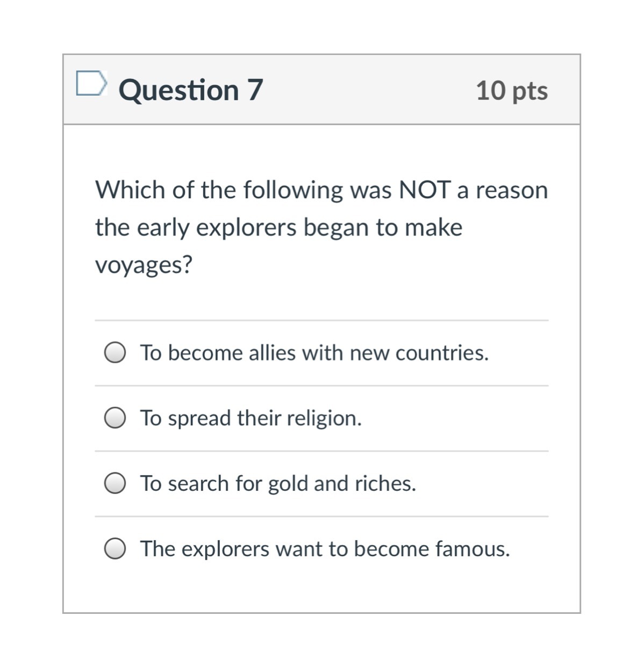Click the word "voyages?" in the prompt

click(144, 264)
